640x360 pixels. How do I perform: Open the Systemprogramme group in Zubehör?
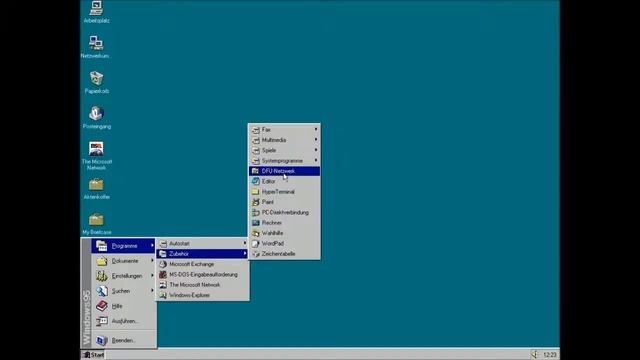(284, 160)
